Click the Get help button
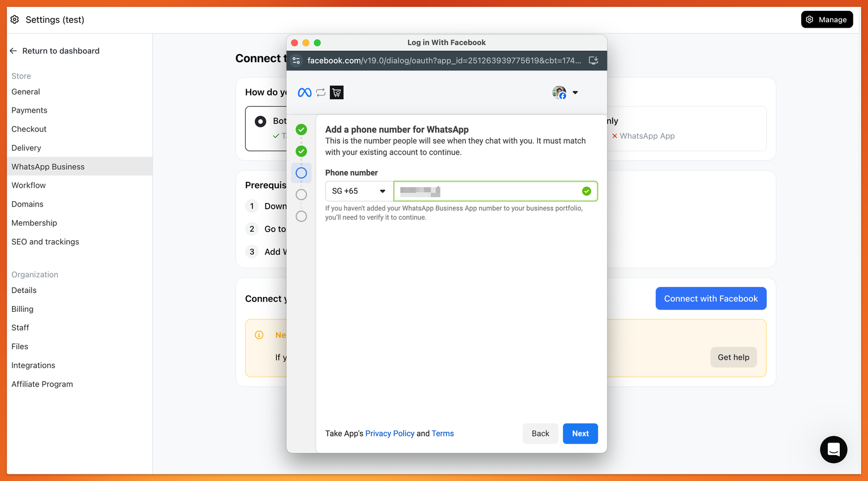Screen dimensions: 868x481 pyautogui.click(x=733, y=357)
